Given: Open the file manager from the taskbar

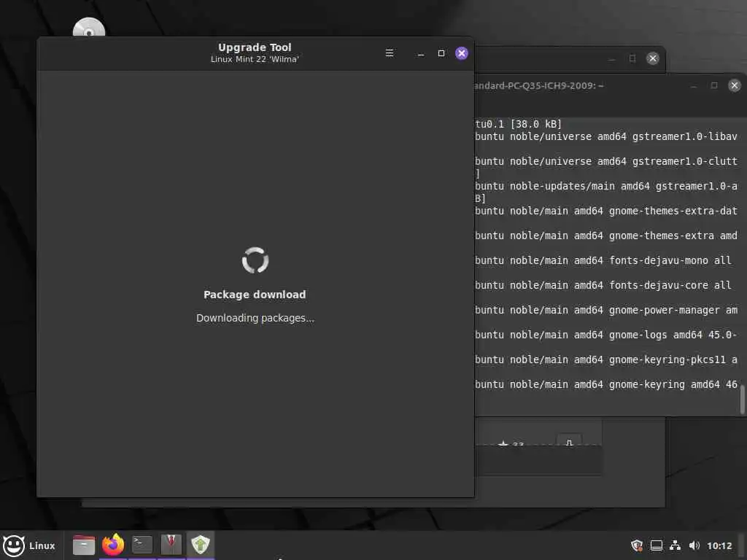Looking at the screenshot, I should coord(84,545).
